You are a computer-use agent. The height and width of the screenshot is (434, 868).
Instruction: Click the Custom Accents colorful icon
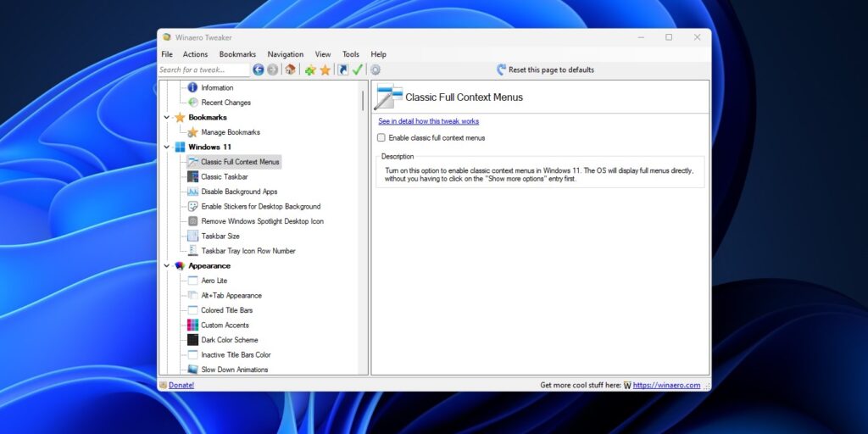click(x=192, y=325)
